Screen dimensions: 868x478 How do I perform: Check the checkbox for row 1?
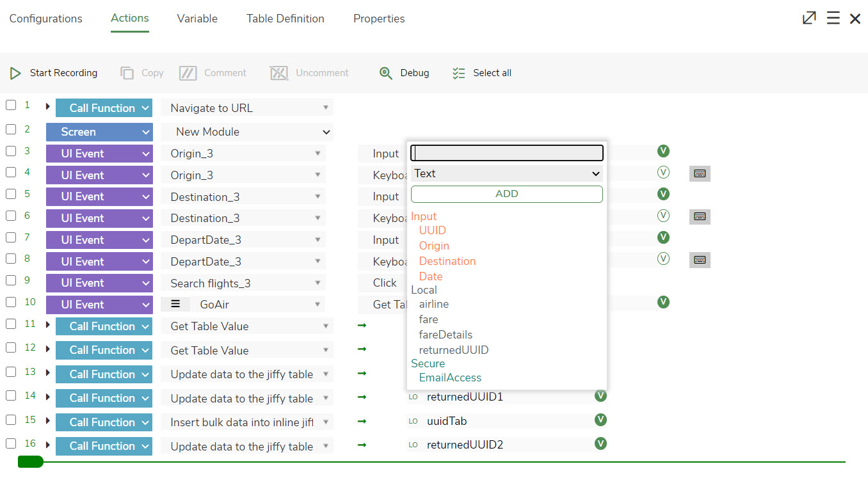(10, 105)
